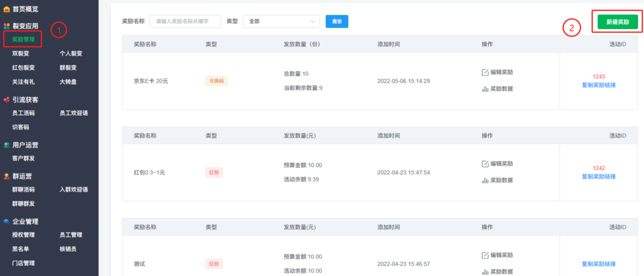The image size is (644, 276).
Task: Click reward name 京东E卡 20元
Action: pos(151,81)
